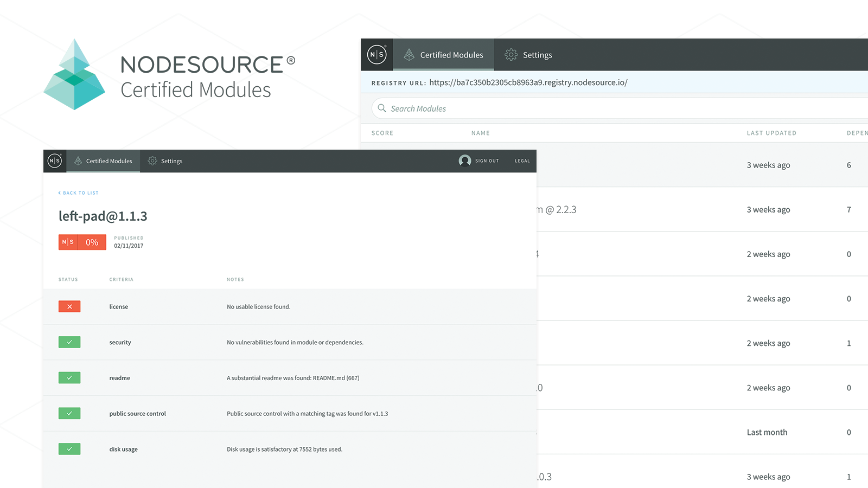Viewport: 868px width, 488px height.
Task: Click the left-pad@1.1.3 module title
Action: [x=103, y=216]
